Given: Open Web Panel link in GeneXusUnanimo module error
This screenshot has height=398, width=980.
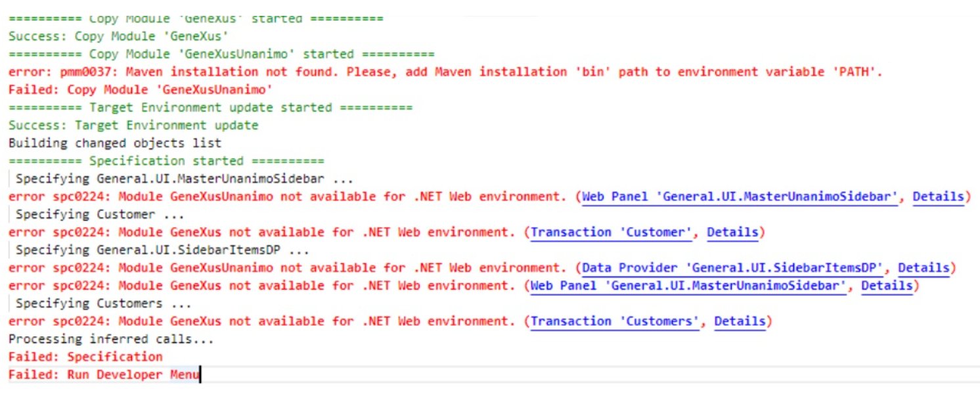Looking at the screenshot, I should [740, 196].
